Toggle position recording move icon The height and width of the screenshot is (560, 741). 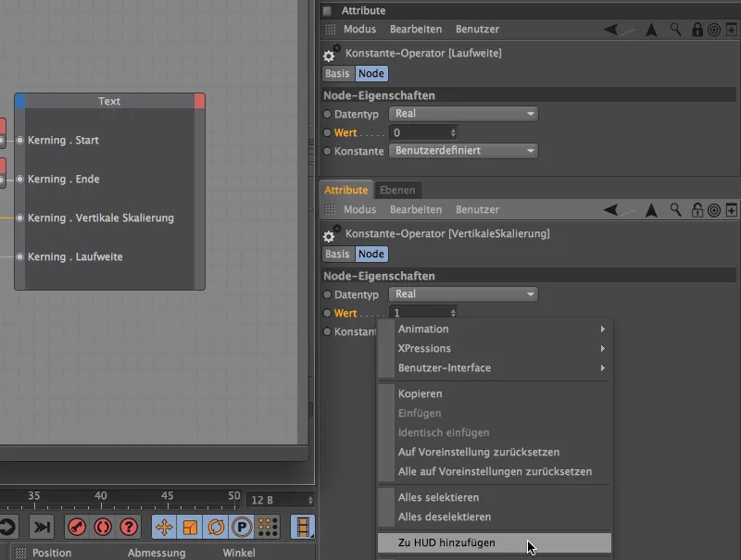pyautogui.click(x=164, y=527)
